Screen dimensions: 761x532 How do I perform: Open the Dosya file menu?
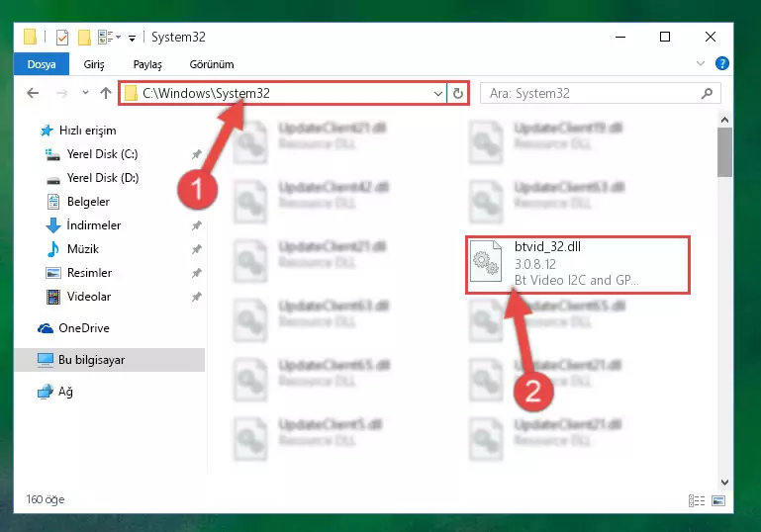click(x=42, y=64)
